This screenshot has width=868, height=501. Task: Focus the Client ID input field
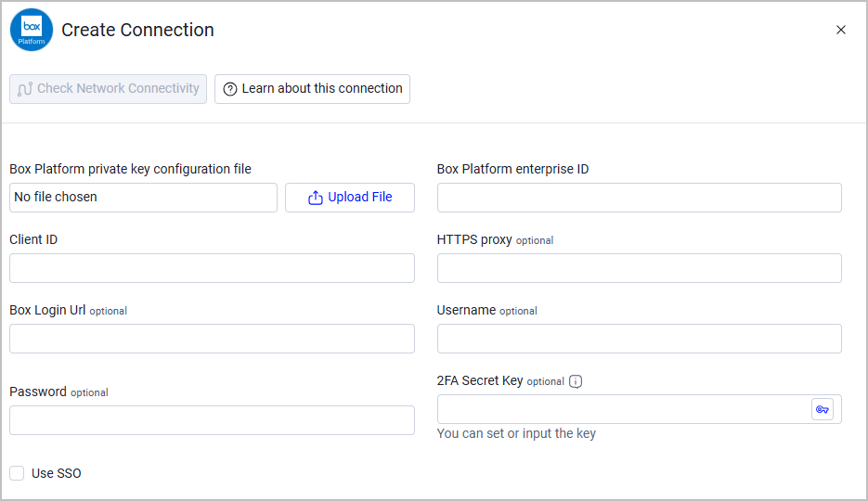pyautogui.click(x=212, y=268)
